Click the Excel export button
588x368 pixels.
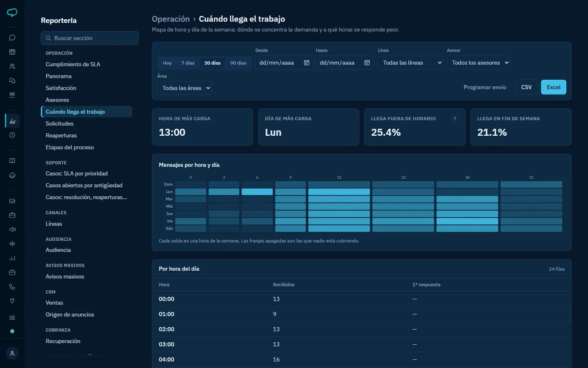[x=554, y=87]
